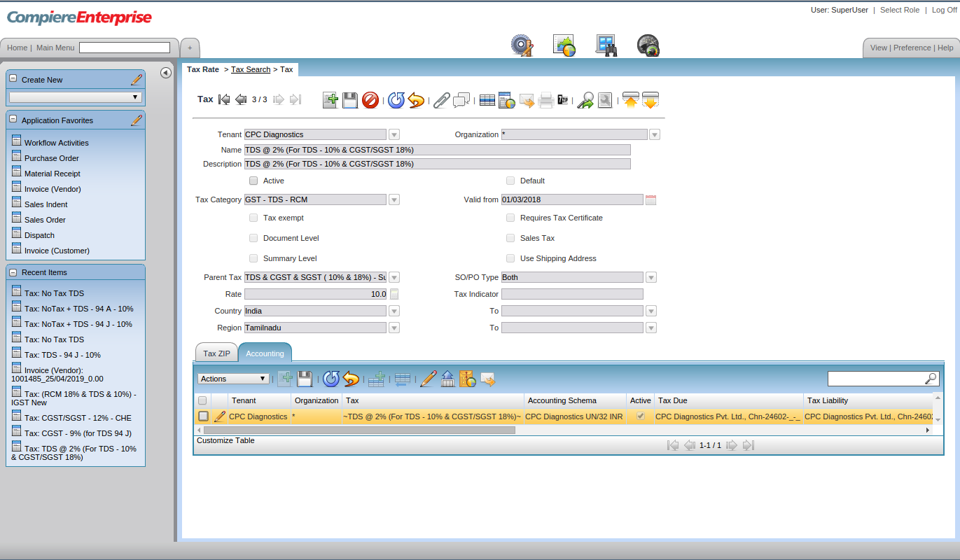Image resolution: width=960 pixels, height=560 pixels.
Task: Refresh the Tax record with blue arrow
Action: (x=396, y=100)
